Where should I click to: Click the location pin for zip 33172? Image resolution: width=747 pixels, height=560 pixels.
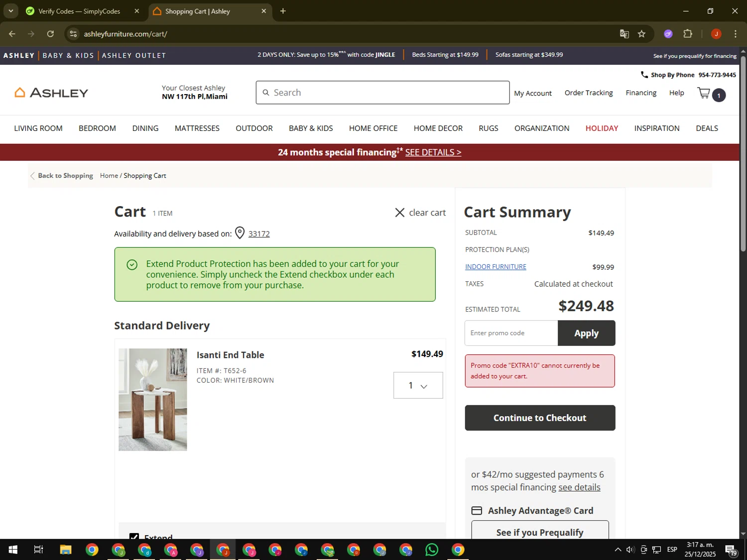(240, 233)
